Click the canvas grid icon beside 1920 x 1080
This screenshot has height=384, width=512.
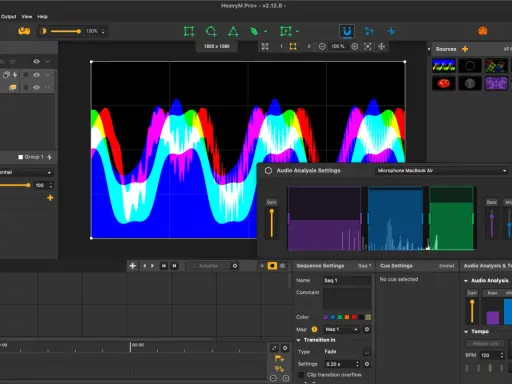pos(265,46)
